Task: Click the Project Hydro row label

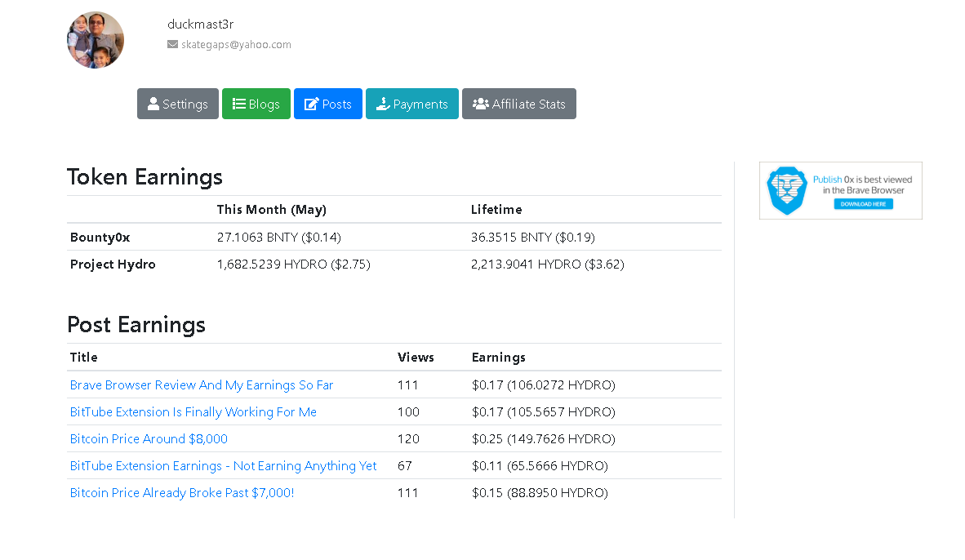Action: click(x=113, y=264)
